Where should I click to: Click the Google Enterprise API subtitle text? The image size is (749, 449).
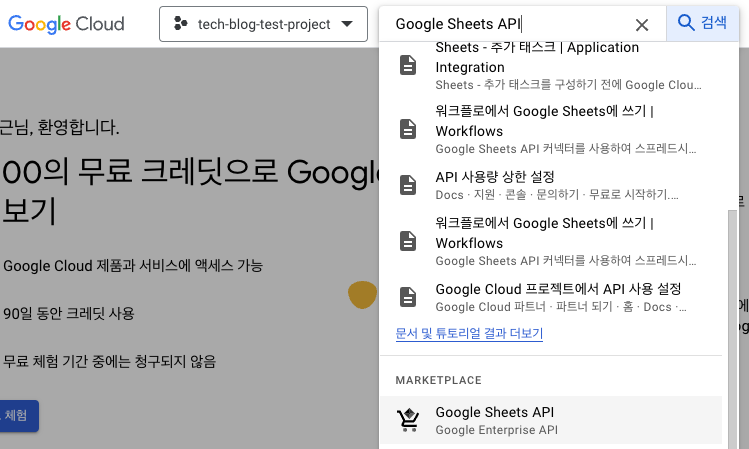496,430
